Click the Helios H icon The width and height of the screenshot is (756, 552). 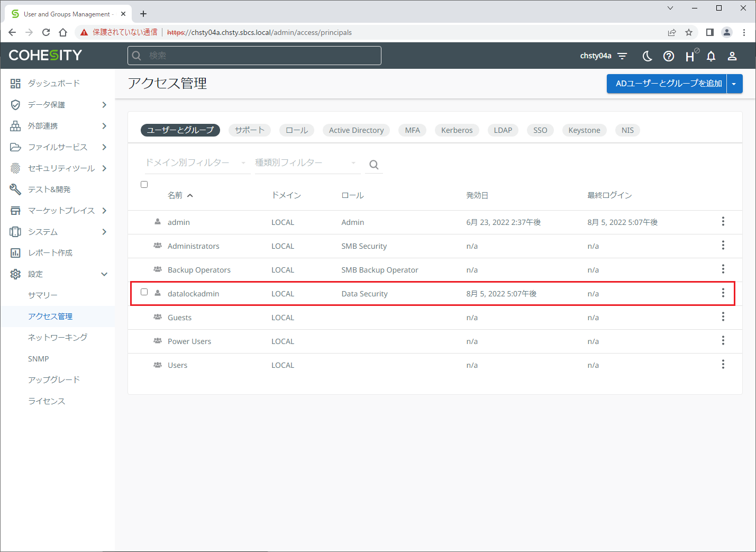(691, 56)
